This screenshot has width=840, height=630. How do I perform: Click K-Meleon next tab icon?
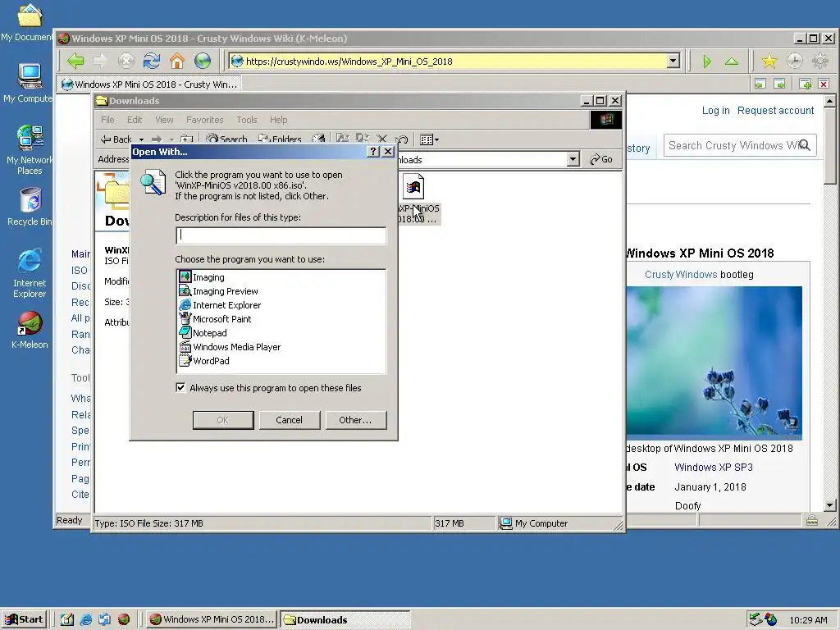coord(780,84)
